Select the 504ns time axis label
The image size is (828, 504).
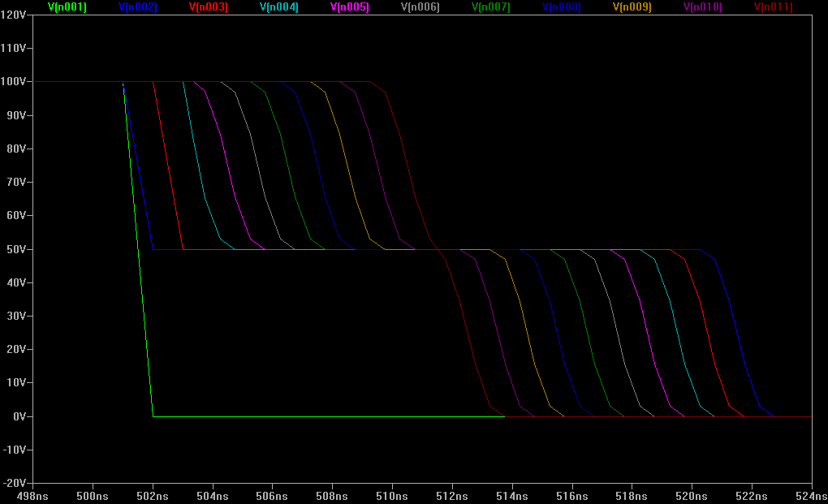213,496
